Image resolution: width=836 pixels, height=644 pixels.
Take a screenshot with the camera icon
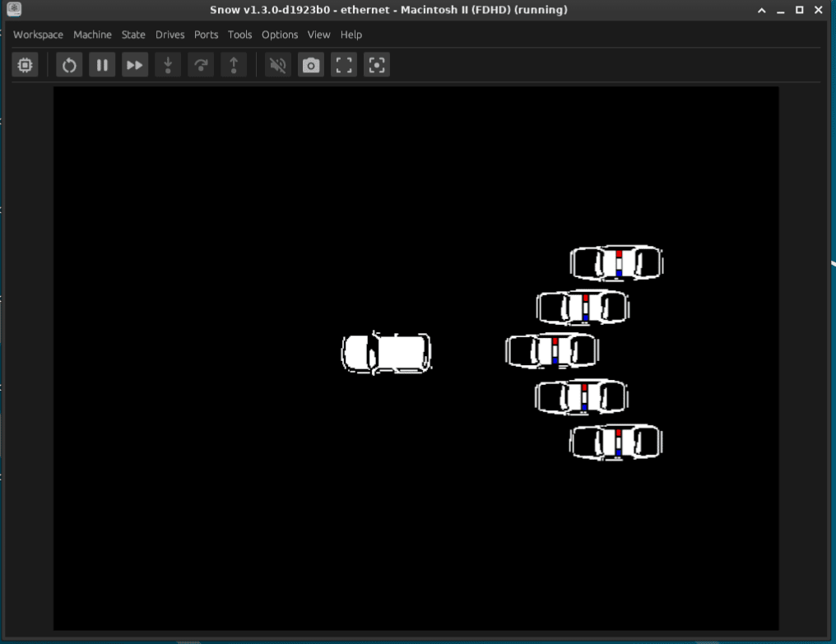pyautogui.click(x=311, y=65)
